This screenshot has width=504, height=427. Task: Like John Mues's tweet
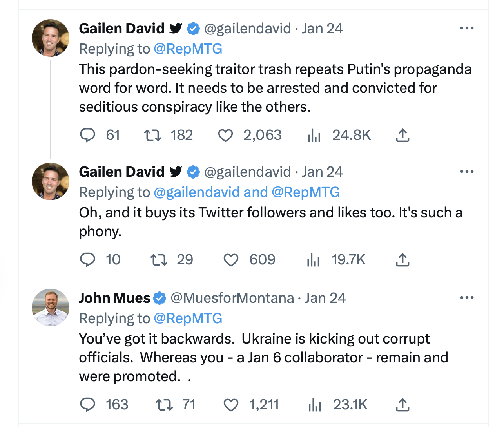pos(231,405)
